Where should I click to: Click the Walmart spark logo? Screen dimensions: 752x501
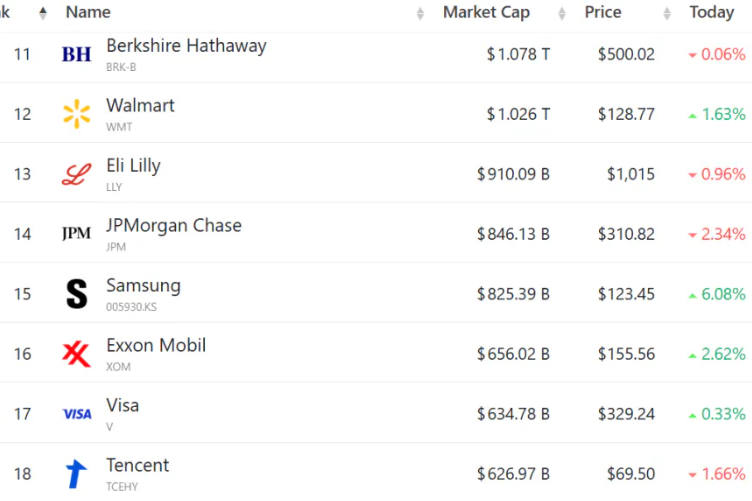click(x=77, y=114)
